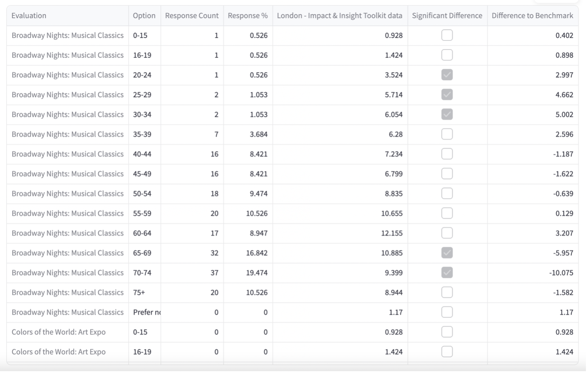Sort by Difference to Benchmark header
Image resolution: width=588 pixels, height=372 pixels.
click(x=532, y=16)
